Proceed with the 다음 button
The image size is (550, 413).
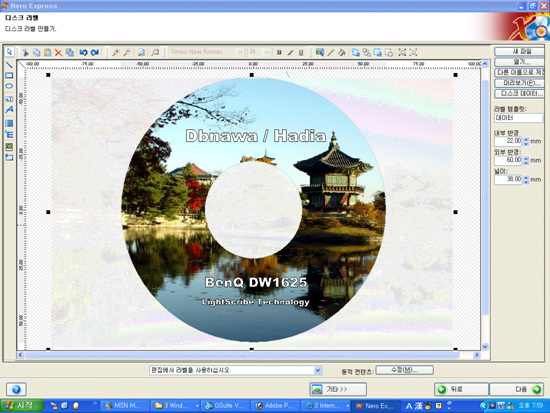click(517, 389)
